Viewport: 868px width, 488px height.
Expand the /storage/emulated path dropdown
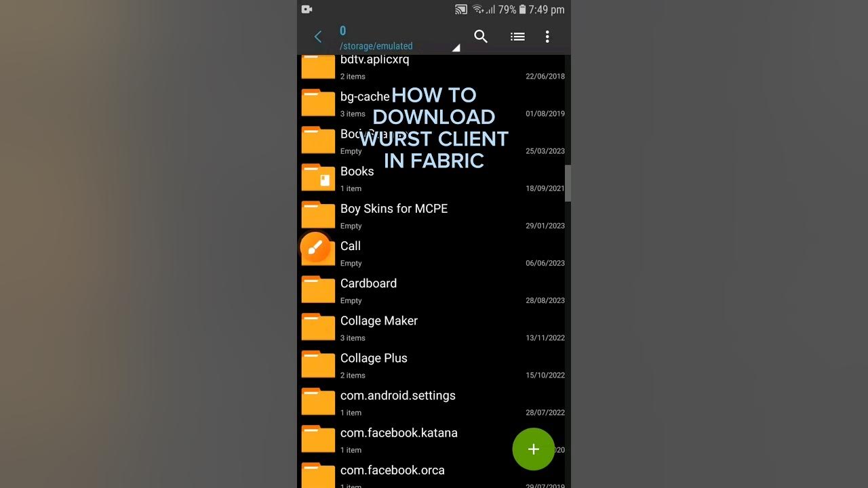coord(456,47)
